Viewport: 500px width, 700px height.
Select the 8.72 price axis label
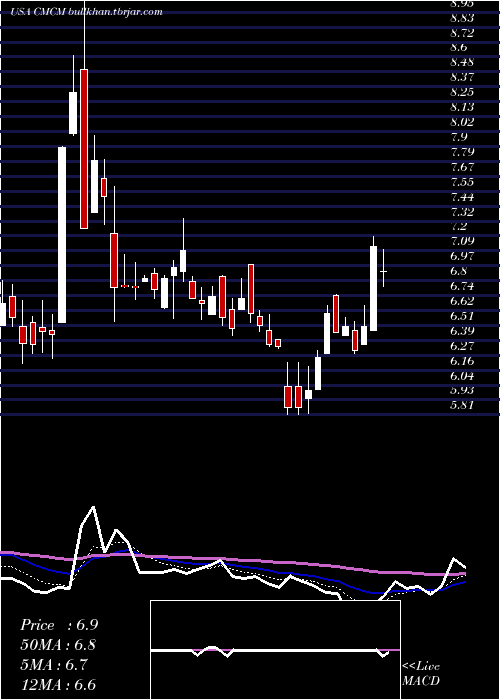(462, 33)
